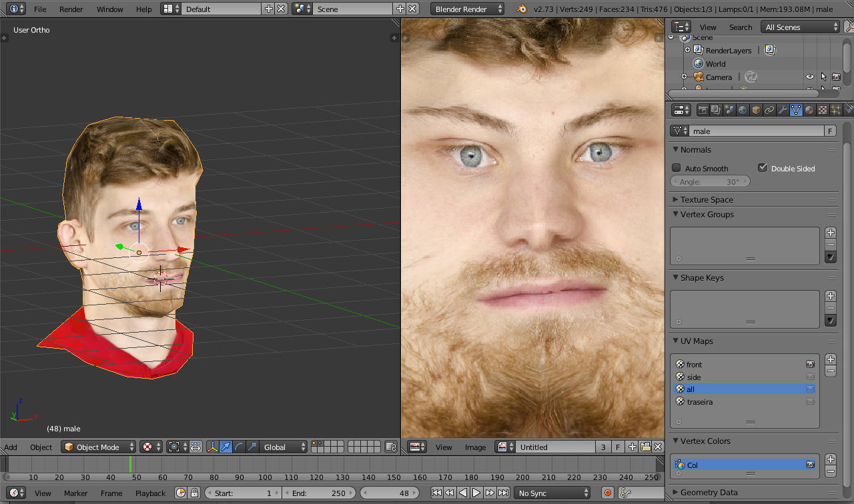Toggle the preview range clock button
Image resolution: width=854 pixels, height=504 pixels.
(x=181, y=493)
